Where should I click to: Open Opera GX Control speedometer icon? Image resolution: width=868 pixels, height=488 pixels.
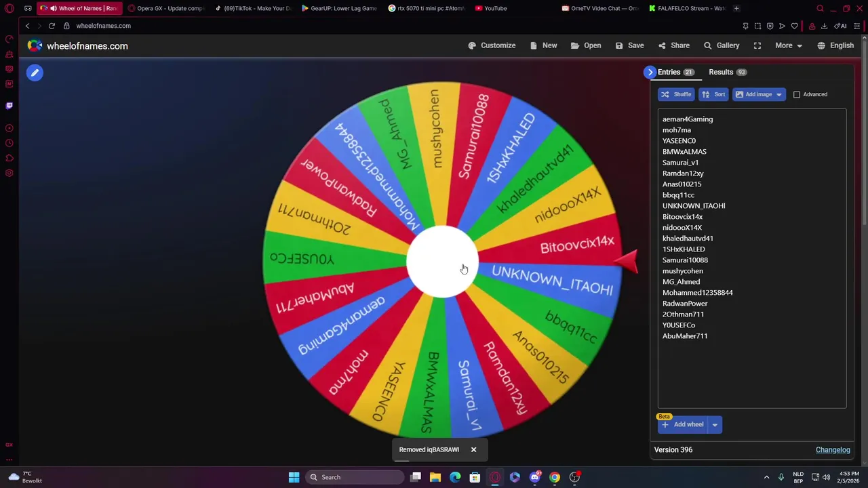point(9,39)
